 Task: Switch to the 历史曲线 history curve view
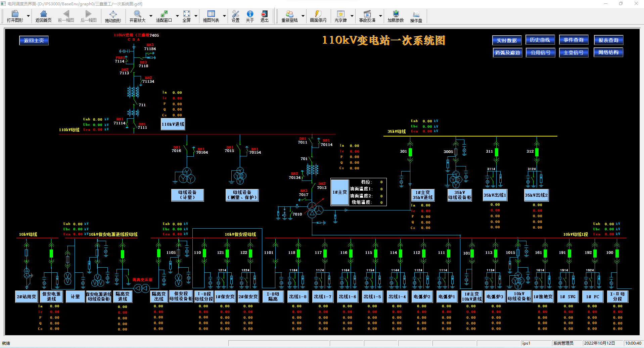point(540,40)
